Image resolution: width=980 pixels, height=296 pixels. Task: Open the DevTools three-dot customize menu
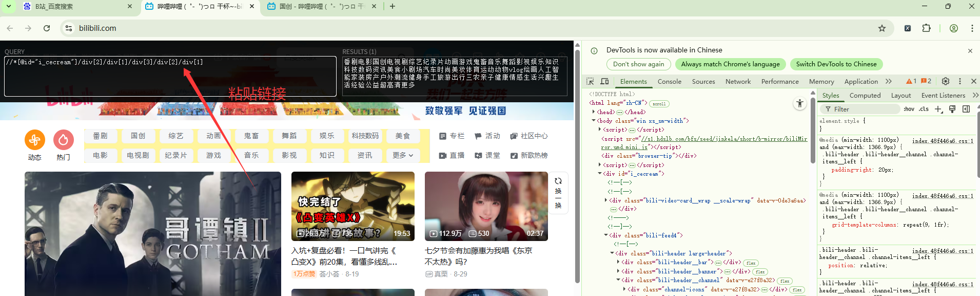(x=960, y=81)
